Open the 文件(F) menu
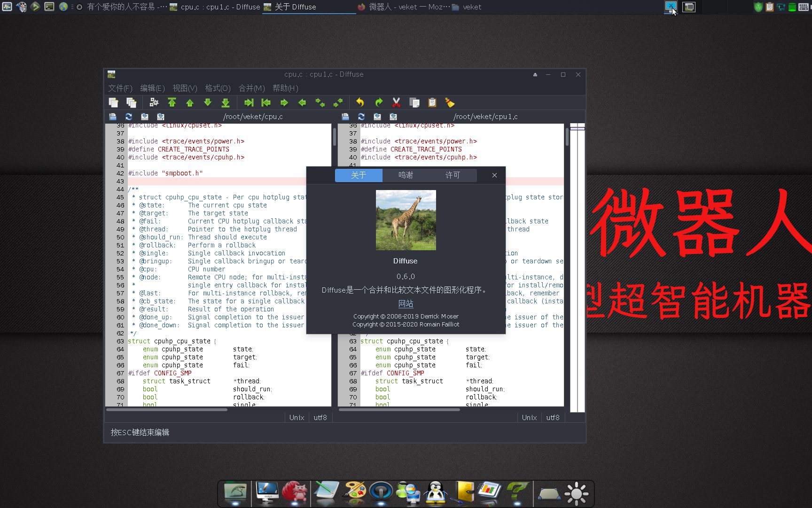The height and width of the screenshot is (508, 812). coord(120,88)
